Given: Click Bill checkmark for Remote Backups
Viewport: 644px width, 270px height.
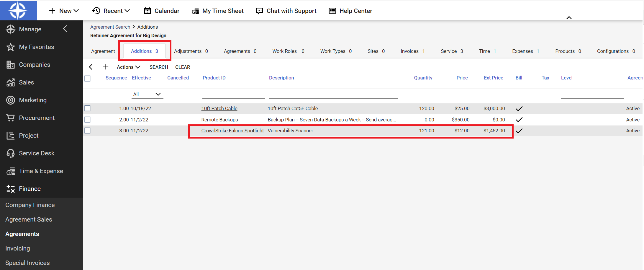Looking at the screenshot, I should point(519,120).
